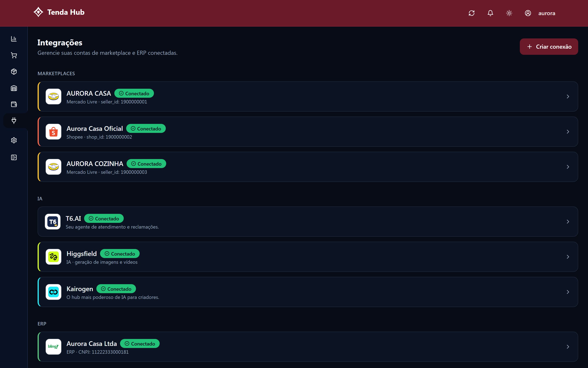
Task: Open the AURORA COZINHA integration name
Action: click(95, 164)
